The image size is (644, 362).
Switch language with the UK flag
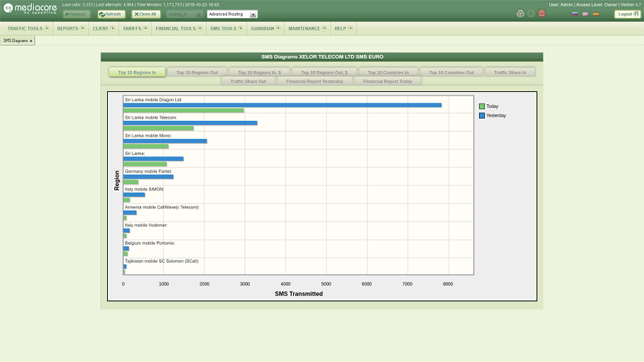[585, 14]
